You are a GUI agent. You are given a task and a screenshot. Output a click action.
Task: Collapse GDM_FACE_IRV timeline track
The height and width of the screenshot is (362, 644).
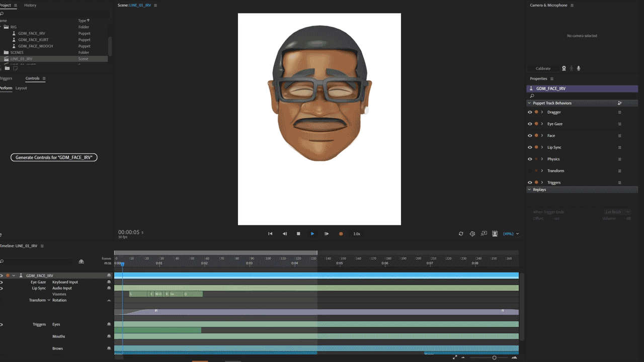pos(14,276)
